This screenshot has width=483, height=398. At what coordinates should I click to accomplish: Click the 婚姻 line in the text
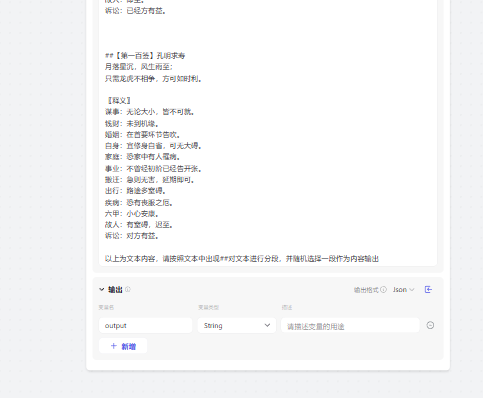(142, 135)
